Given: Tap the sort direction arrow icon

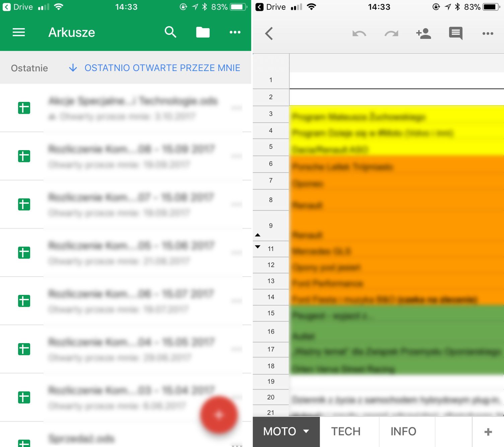Looking at the screenshot, I should (73, 68).
